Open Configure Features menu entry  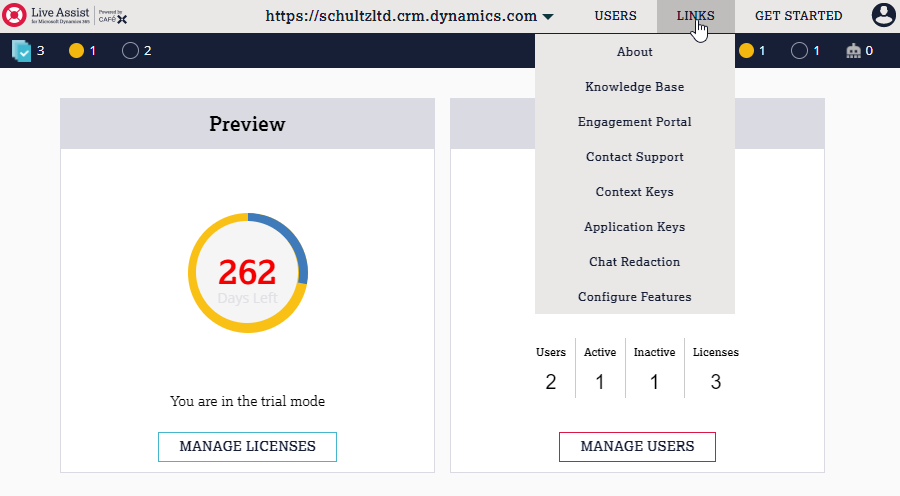click(x=635, y=297)
